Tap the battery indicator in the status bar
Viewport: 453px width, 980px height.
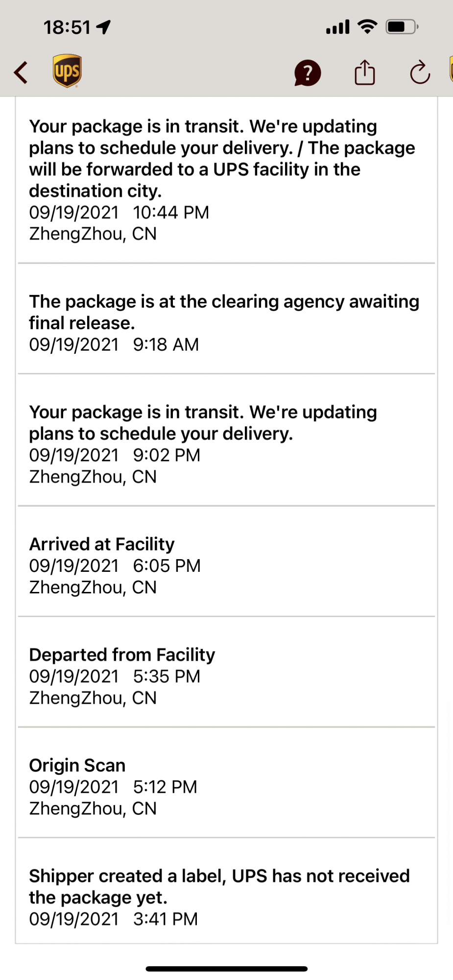pos(402,26)
